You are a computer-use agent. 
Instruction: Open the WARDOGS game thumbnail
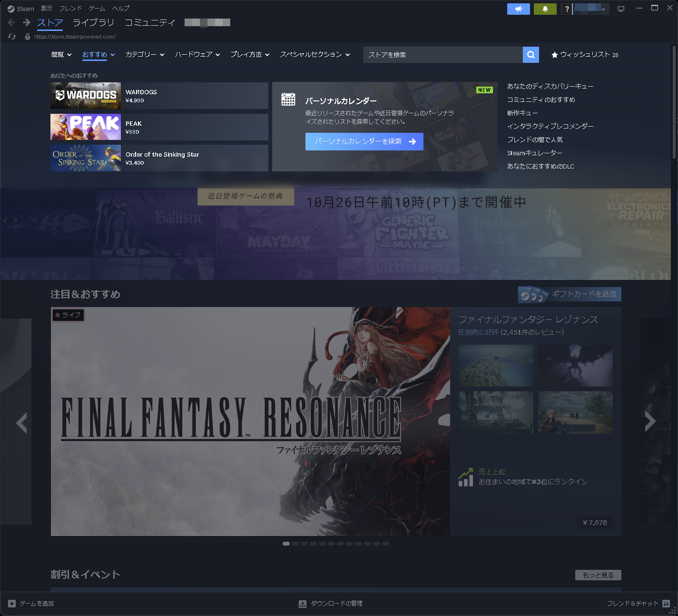pos(86,96)
